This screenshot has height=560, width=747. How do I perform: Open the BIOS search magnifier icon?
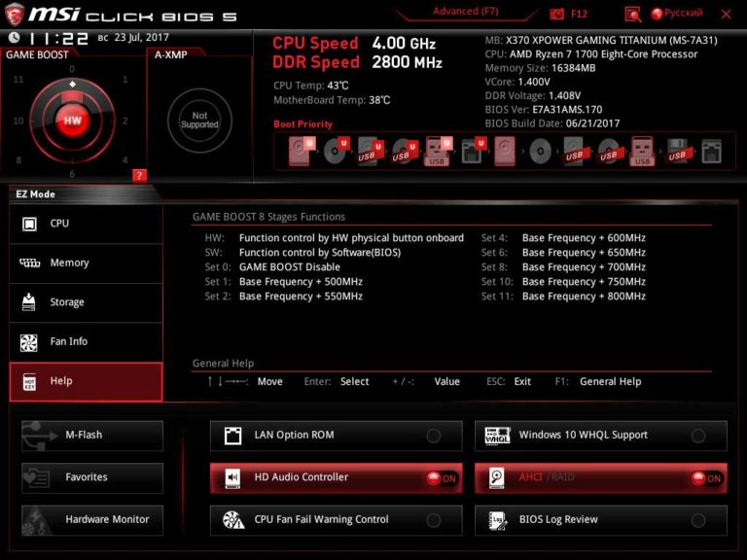pos(632,15)
